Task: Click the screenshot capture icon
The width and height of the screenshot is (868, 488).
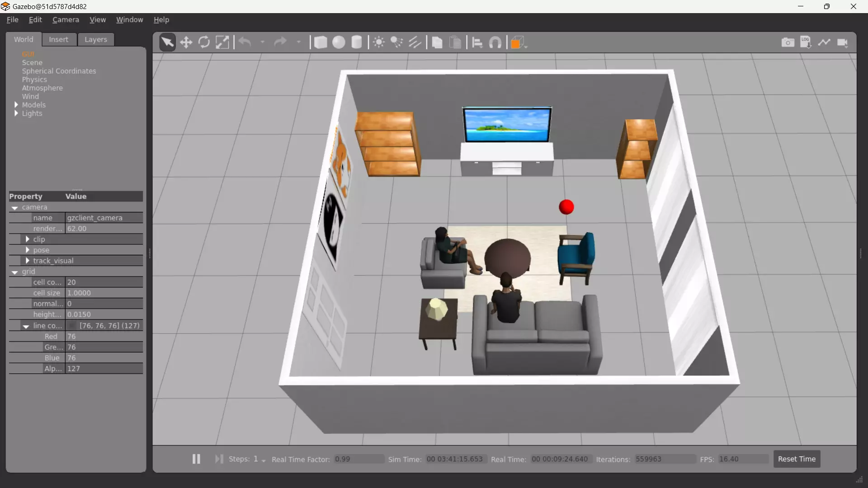Action: coord(788,42)
